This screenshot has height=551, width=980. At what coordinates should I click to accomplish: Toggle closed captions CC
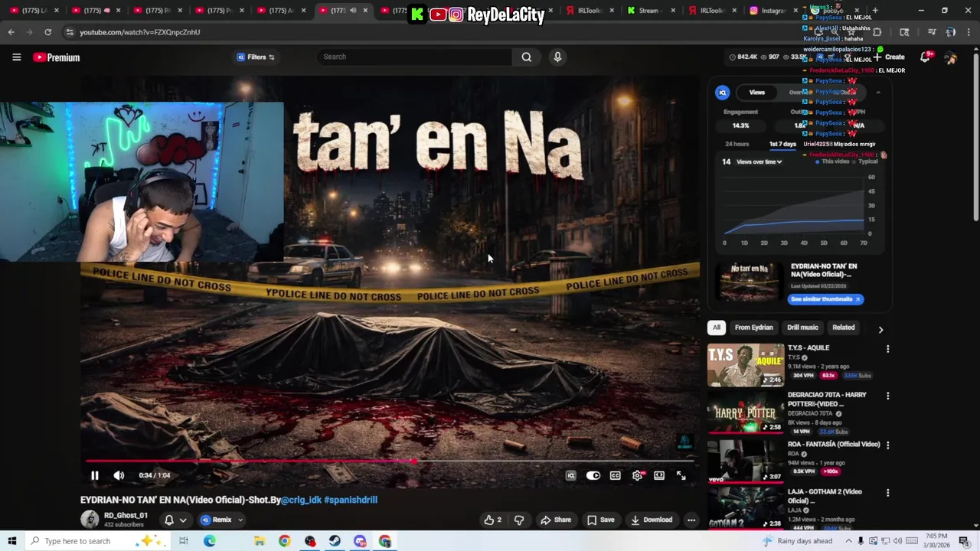(x=615, y=475)
